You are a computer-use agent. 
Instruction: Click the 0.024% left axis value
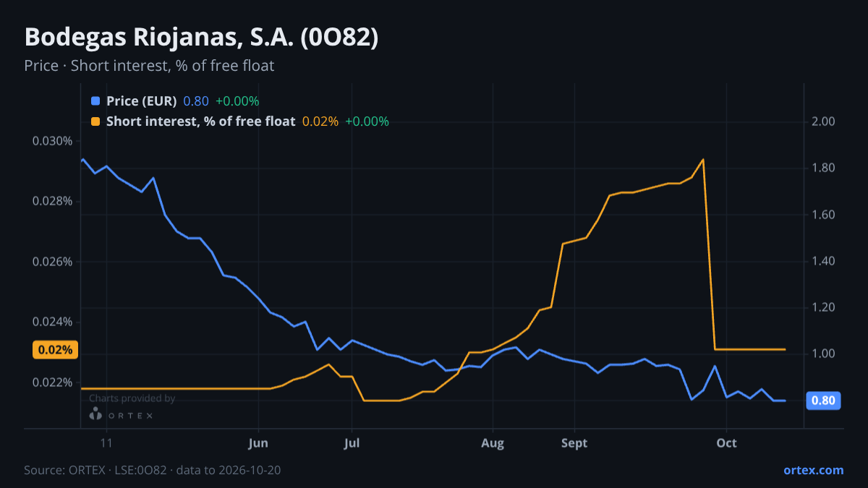(x=52, y=322)
